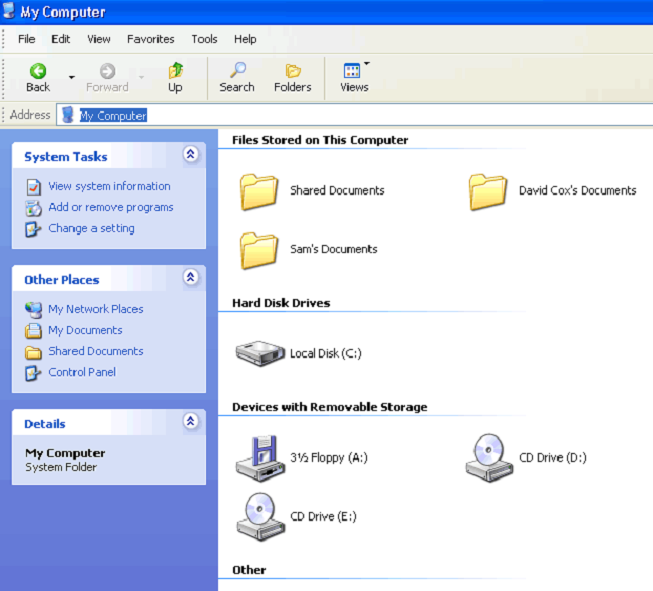Viewport: 653px width, 591px height.
Task: Open My Documents link in Other Places
Action: point(85,330)
